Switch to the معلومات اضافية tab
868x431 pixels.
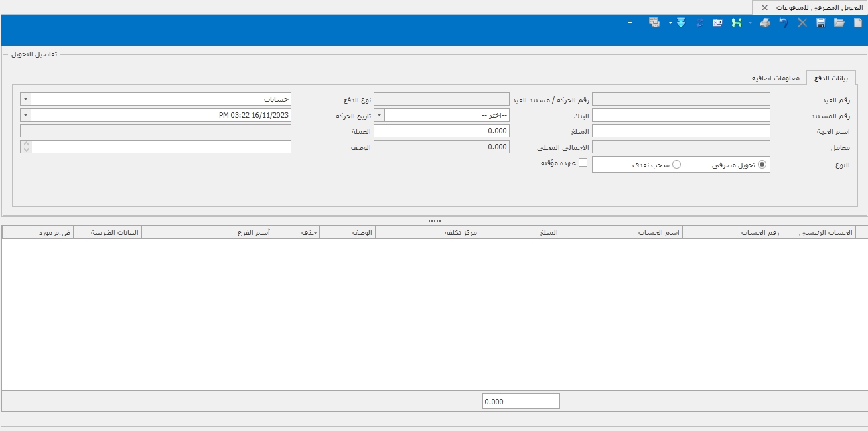point(775,78)
